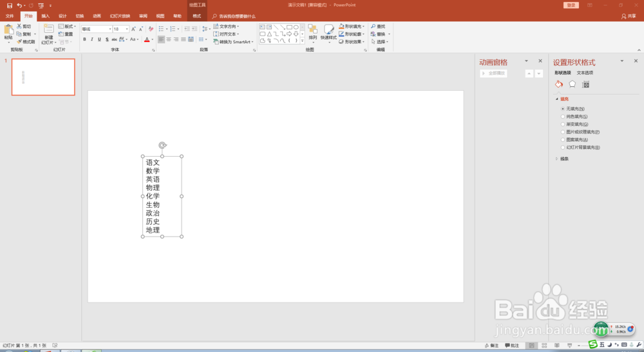Clear all formatting eraser icon

tap(151, 29)
